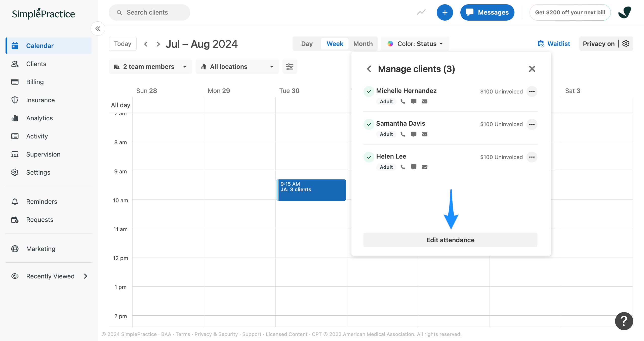Message Michelle Hernandez via chat icon
The width and height of the screenshot is (644, 341).
tap(414, 102)
